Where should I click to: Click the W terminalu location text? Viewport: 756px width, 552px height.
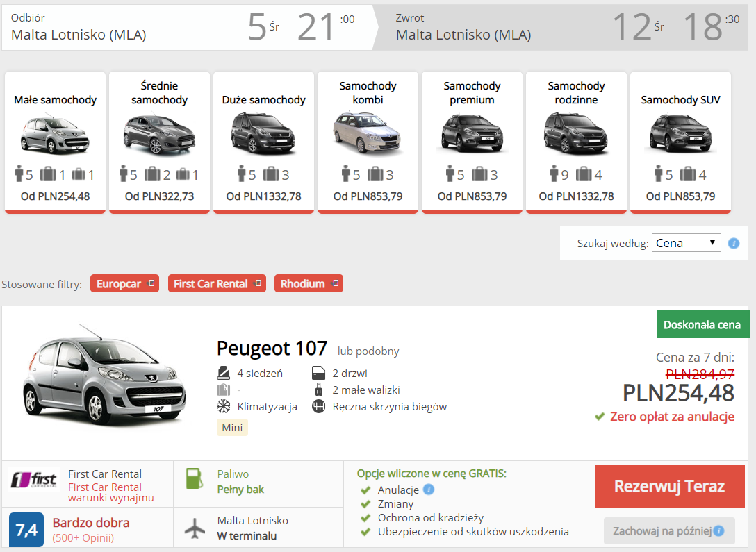247,535
